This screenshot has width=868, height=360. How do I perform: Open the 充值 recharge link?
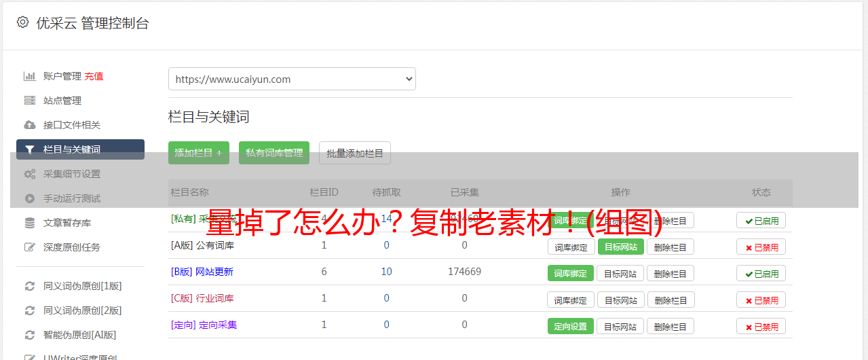pyautogui.click(x=94, y=76)
